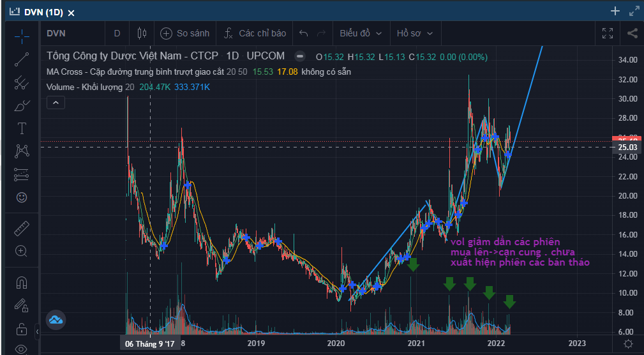
Task: Change the D timeframe interval
Action: pos(117,33)
